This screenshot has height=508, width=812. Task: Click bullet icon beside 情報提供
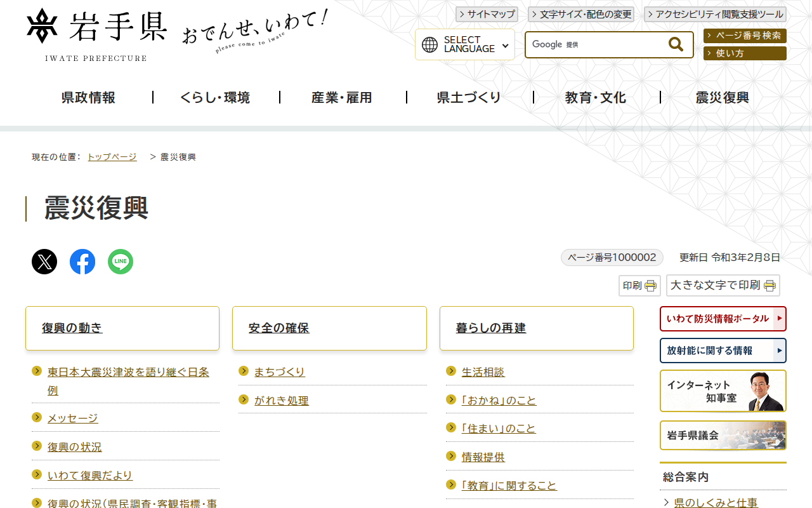pos(451,456)
